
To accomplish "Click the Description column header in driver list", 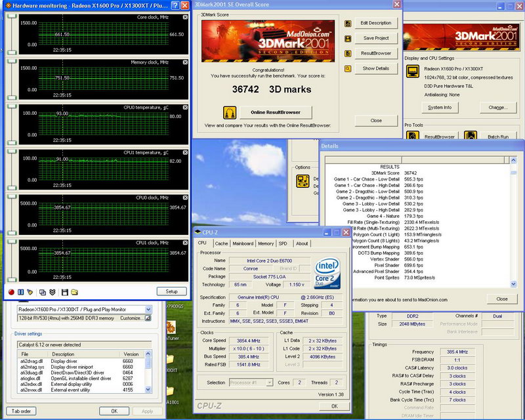I will [84, 354].
